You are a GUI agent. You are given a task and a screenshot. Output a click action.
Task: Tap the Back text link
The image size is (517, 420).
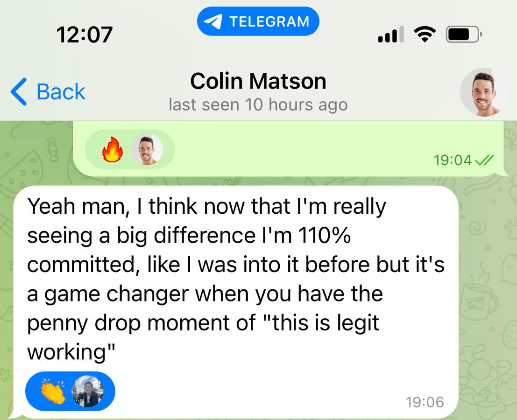tap(61, 91)
